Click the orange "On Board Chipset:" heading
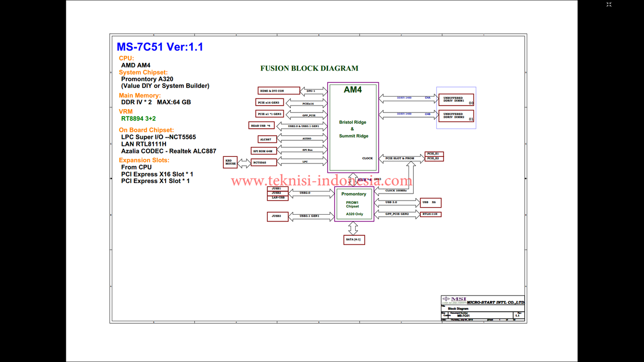This screenshot has width=644, height=362. click(x=146, y=130)
